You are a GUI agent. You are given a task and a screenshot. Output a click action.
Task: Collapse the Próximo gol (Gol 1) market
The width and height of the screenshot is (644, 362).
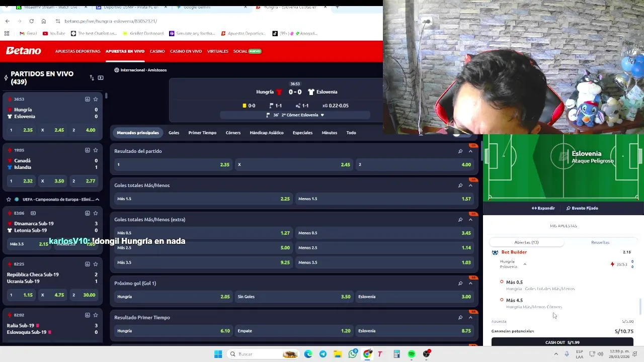470,283
